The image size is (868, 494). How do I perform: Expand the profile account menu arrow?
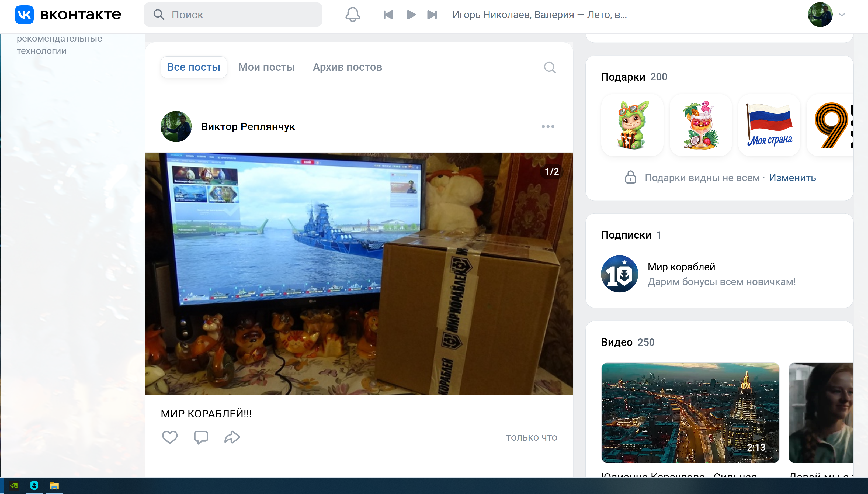pos(842,15)
